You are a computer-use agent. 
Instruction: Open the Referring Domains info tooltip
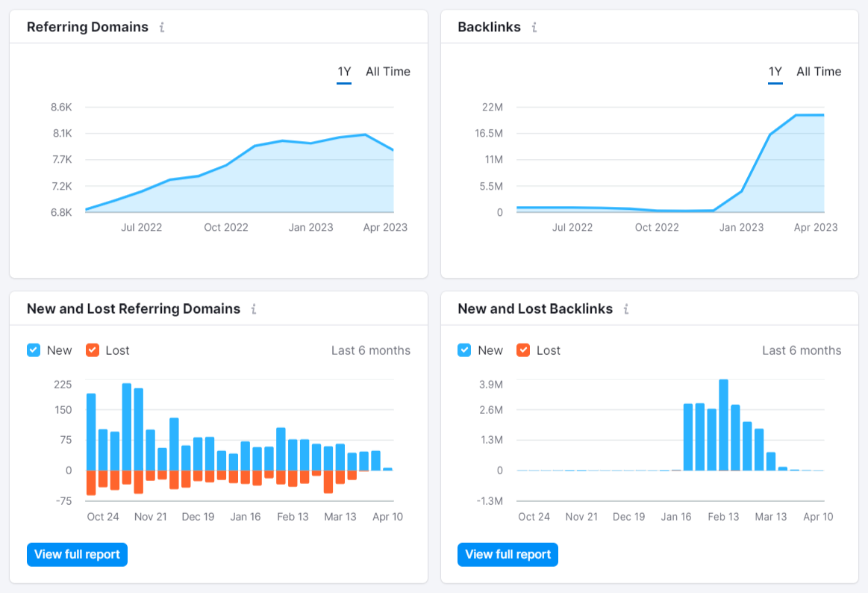163,27
